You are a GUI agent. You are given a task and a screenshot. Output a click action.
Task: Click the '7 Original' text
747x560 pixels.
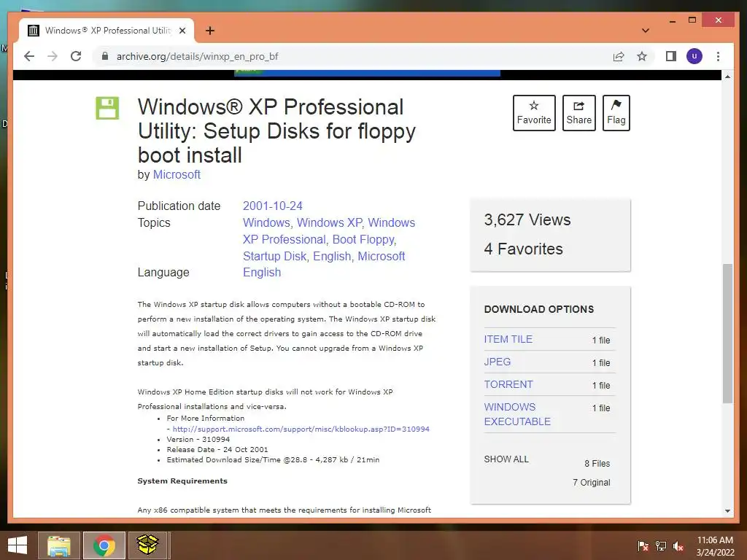(591, 483)
